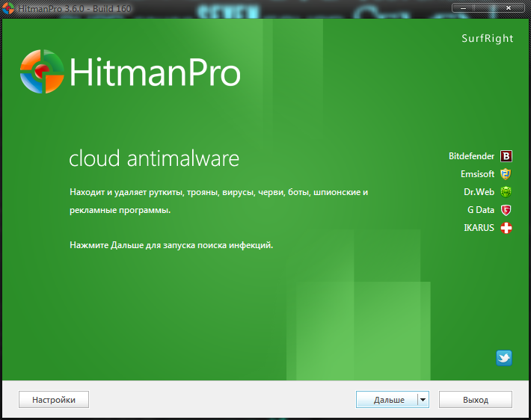The height and width of the screenshot is (420, 531).
Task: Close the HitmanPro window
Action: (x=509, y=7)
